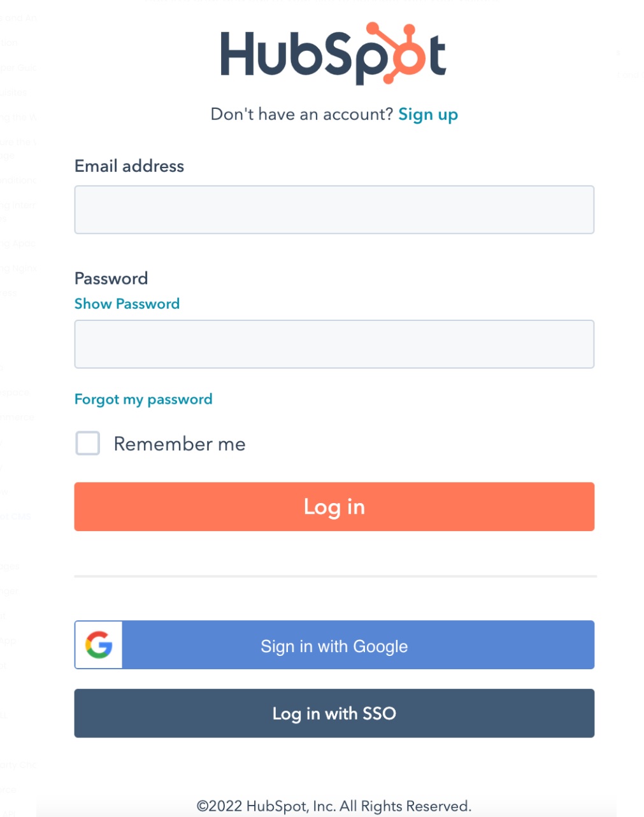Open the Sign up link

click(427, 115)
